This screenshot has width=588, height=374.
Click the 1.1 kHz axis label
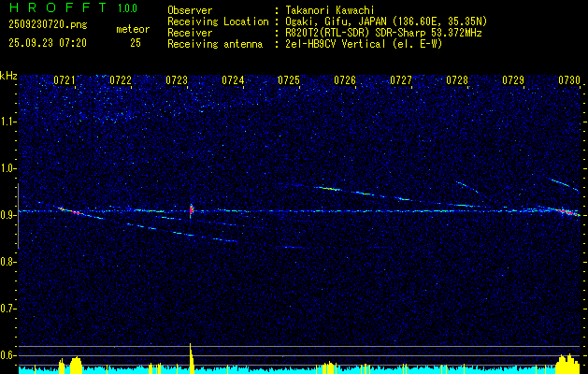click(8, 122)
